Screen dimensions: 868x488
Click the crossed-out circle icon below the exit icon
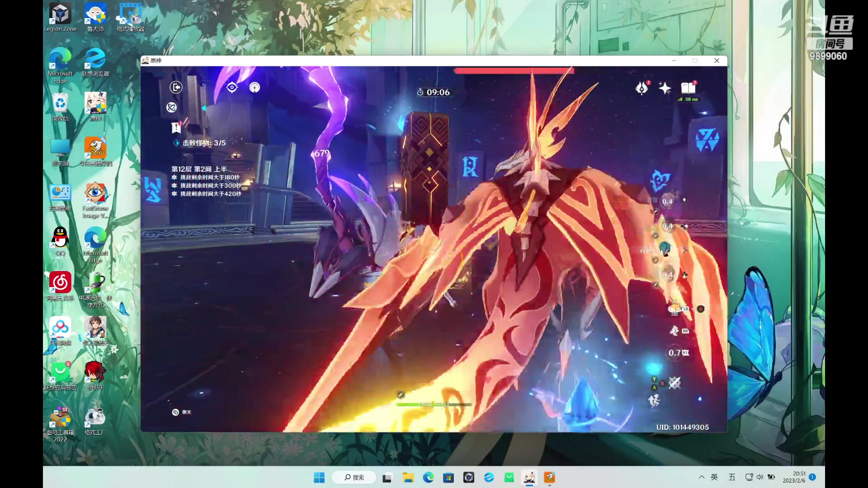click(171, 107)
